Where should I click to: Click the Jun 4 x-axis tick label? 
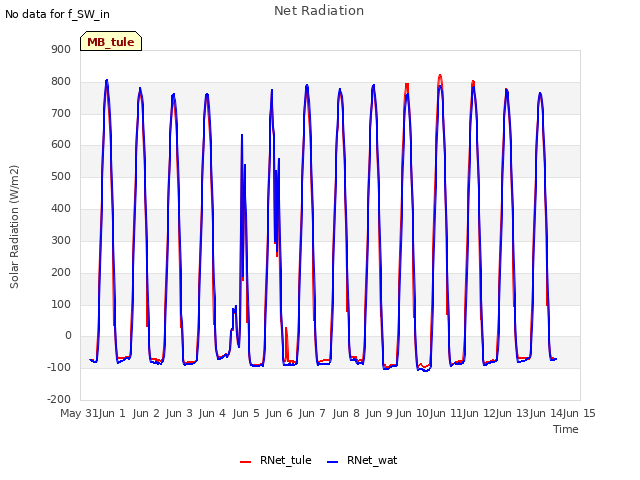coord(212,413)
